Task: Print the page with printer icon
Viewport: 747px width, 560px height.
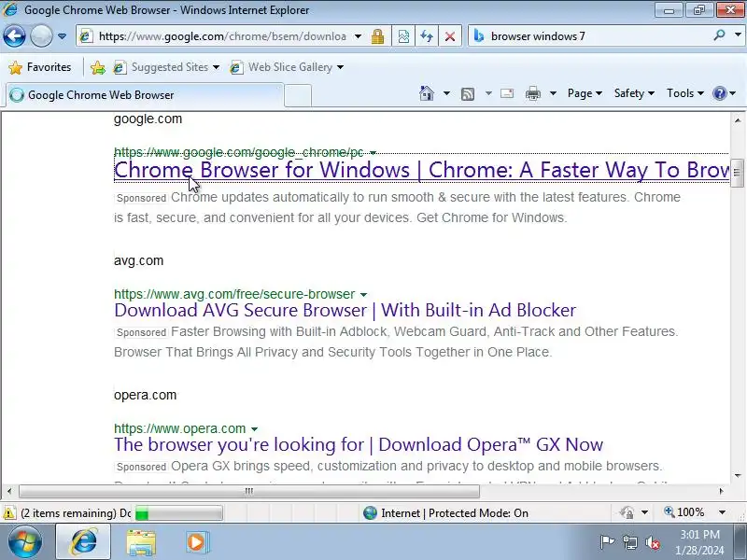Action: tap(532, 93)
